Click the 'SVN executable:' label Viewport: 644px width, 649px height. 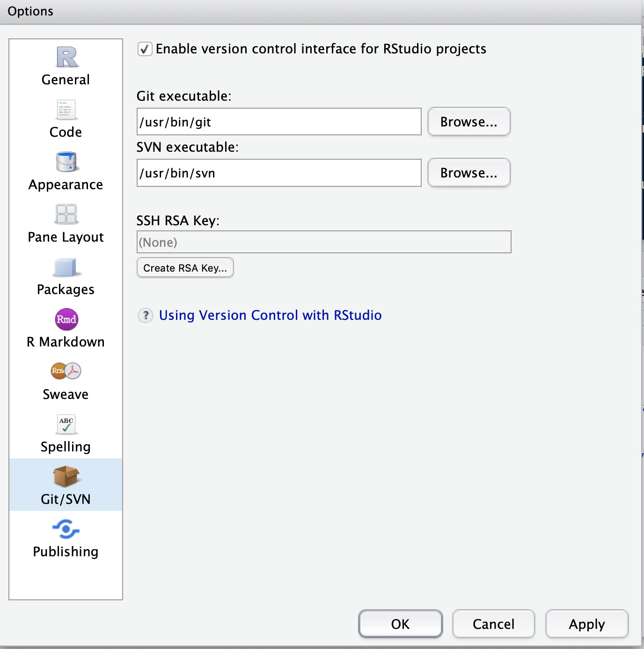pyautogui.click(x=188, y=147)
